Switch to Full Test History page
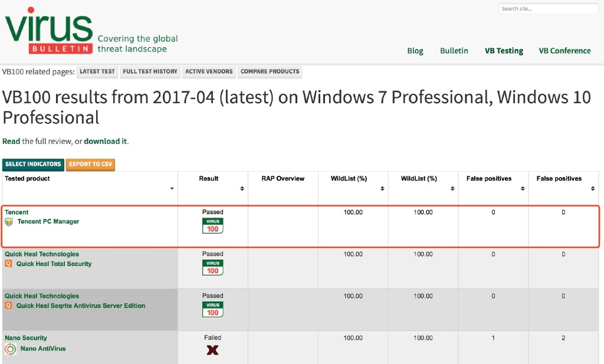The width and height of the screenshot is (604, 364). (150, 71)
